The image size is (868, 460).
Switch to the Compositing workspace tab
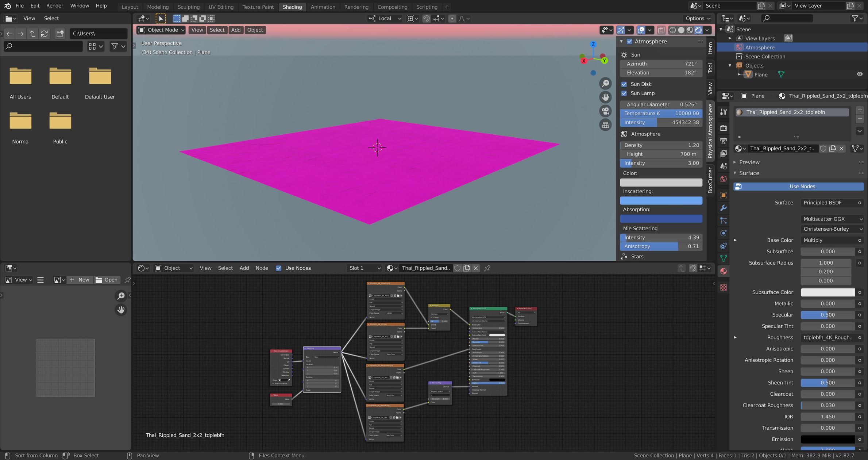pos(392,7)
